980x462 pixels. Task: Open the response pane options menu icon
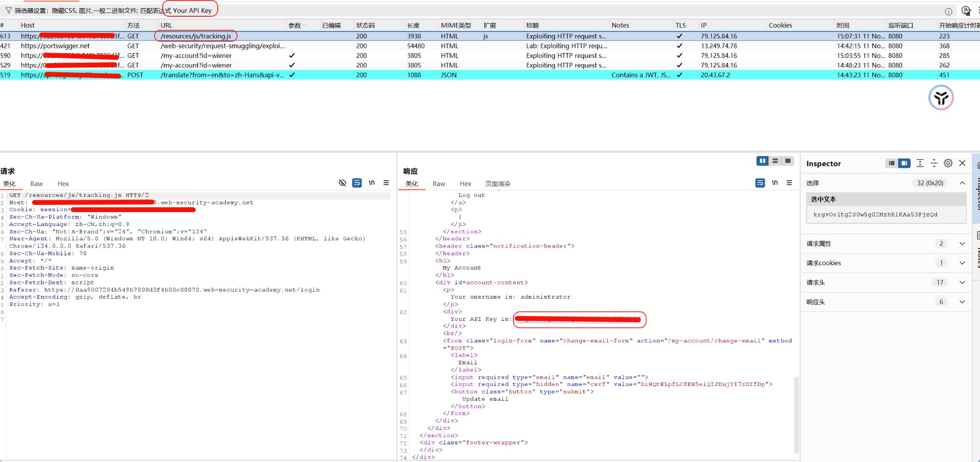(x=789, y=183)
